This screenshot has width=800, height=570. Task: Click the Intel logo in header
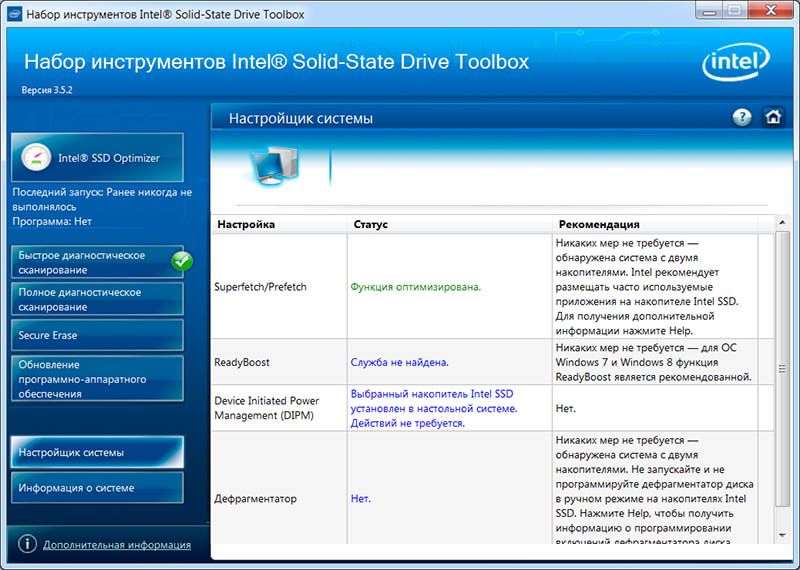(x=736, y=62)
